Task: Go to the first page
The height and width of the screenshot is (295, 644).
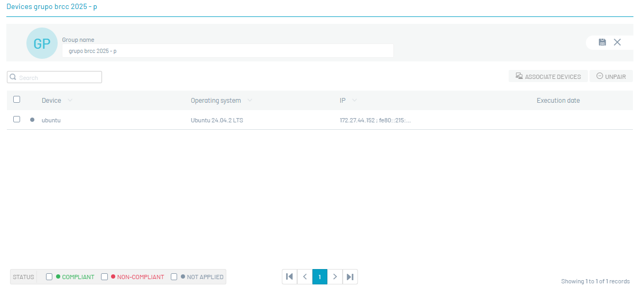Action: 289,276
